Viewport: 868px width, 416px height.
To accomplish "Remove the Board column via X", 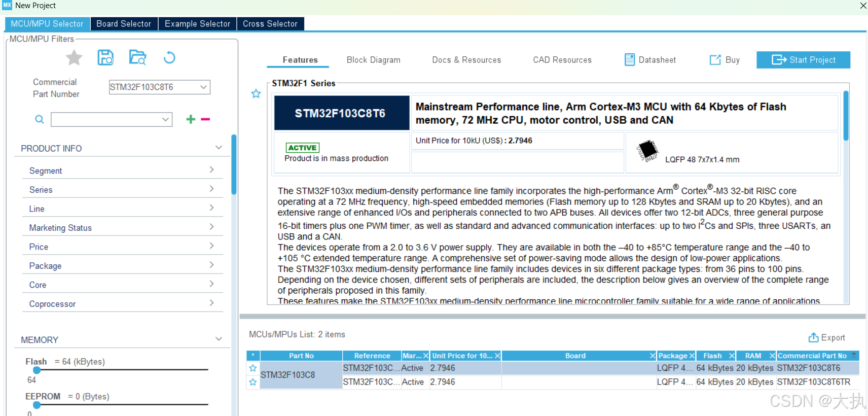I will (653, 356).
